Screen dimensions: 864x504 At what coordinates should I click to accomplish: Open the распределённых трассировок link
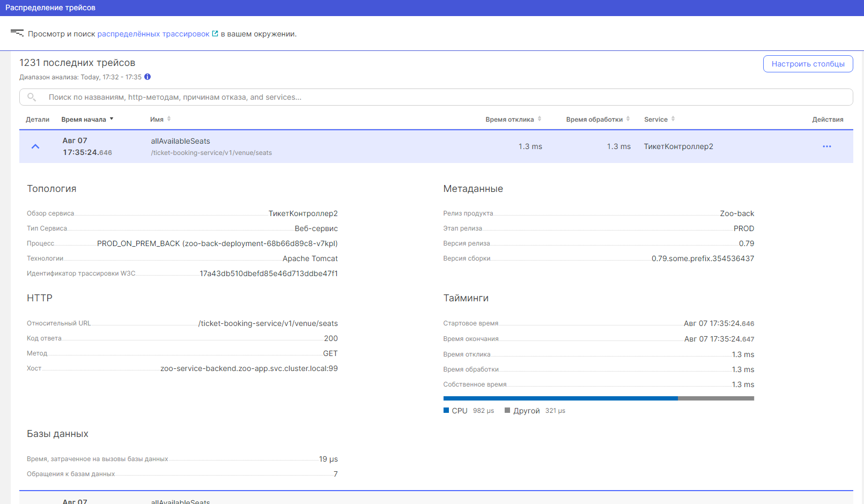point(153,34)
